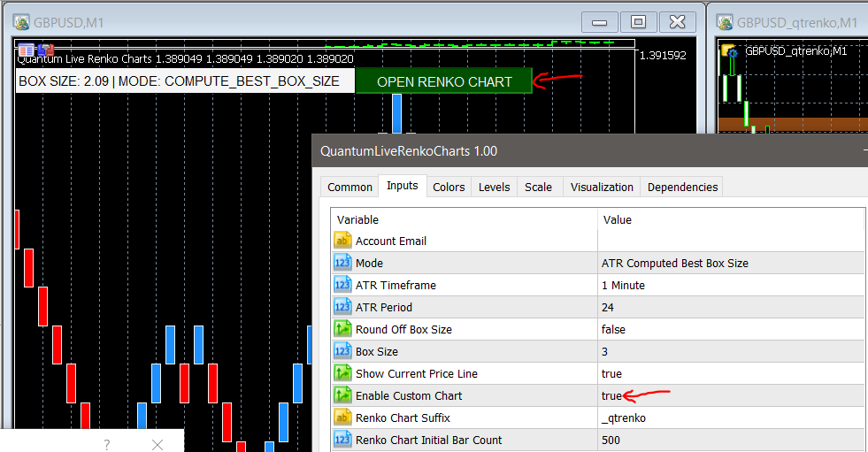Click the GBPUSD_qtrenko,M1 window title icon

click(x=725, y=22)
